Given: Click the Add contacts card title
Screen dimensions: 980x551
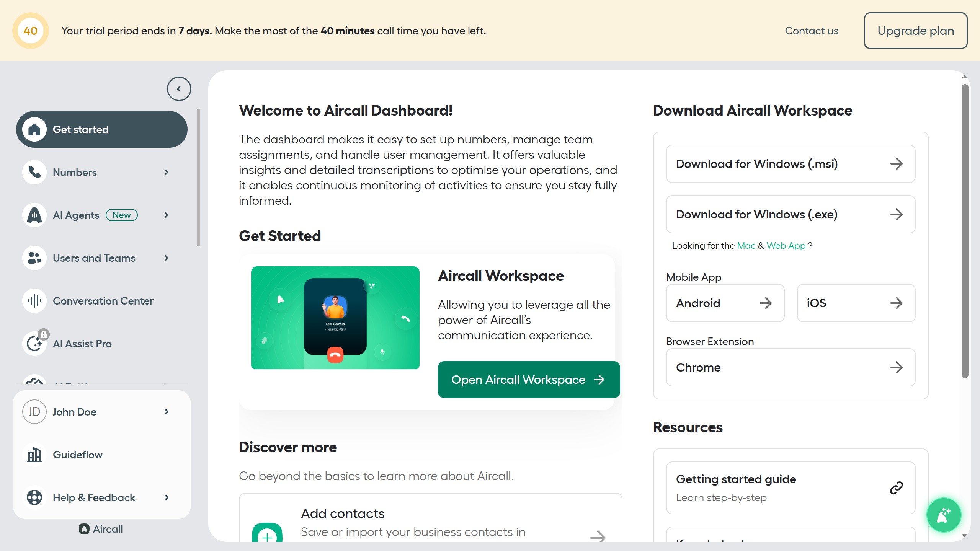Looking at the screenshot, I should (343, 514).
